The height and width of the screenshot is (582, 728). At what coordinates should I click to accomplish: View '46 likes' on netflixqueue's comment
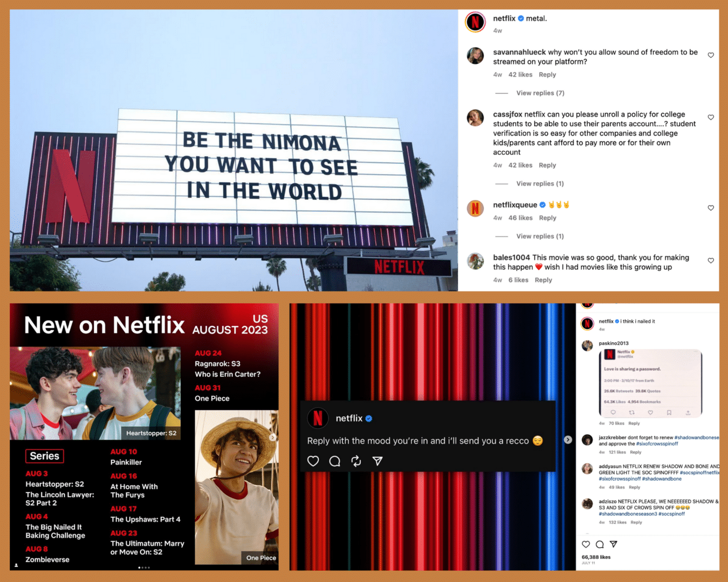click(520, 218)
